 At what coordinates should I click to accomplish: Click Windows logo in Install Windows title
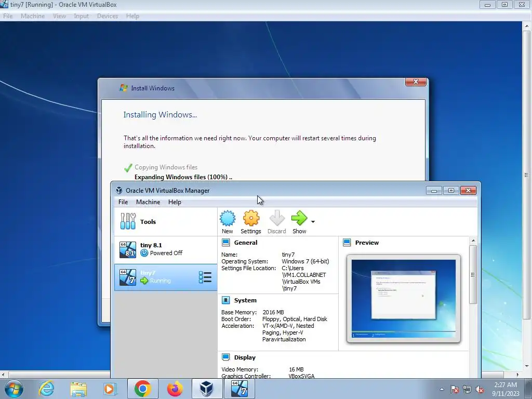pyautogui.click(x=124, y=88)
